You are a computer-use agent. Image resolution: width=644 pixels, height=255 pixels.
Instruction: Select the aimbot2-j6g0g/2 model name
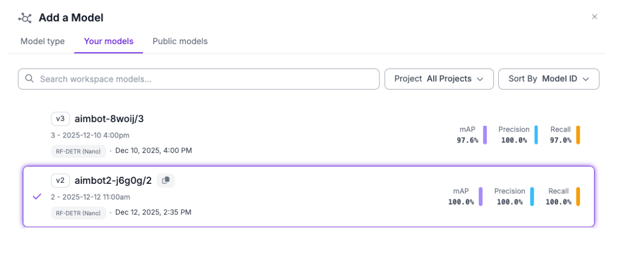pos(113,181)
